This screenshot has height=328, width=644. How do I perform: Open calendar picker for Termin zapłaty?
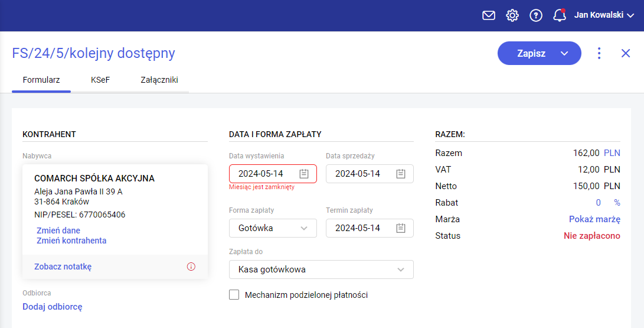tap(401, 228)
